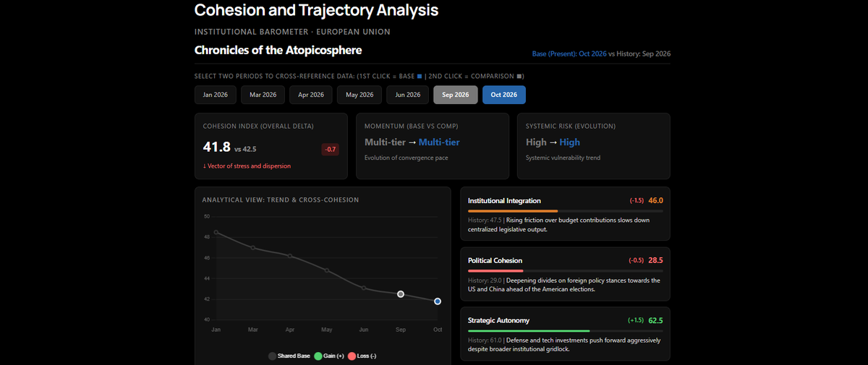Click the (-0.5) Political Cohesion delta
Viewport: 868px width, 365px height.
point(637,260)
